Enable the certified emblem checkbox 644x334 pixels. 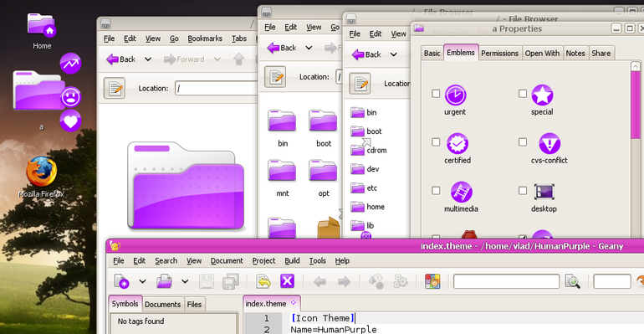[436, 142]
